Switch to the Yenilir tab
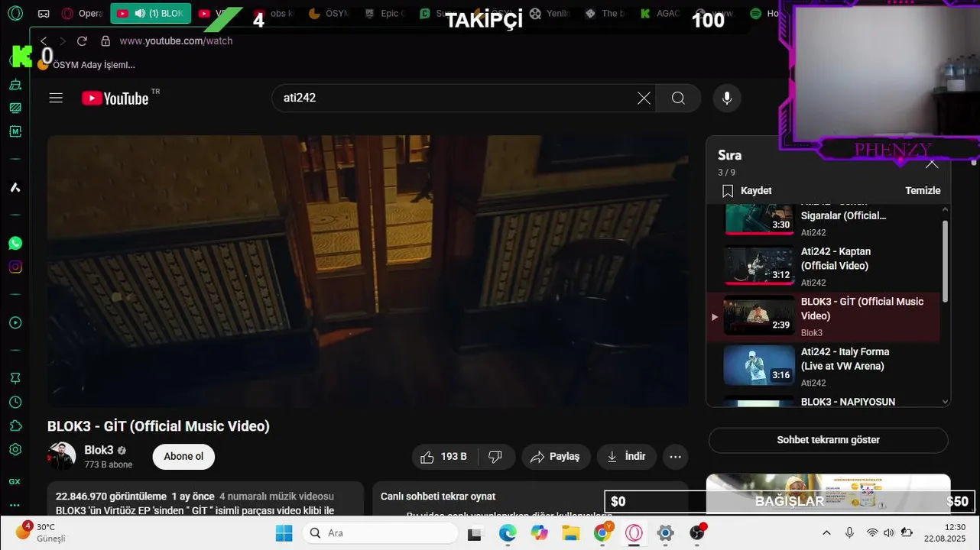The width and height of the screenshot is (980, 550). click(550, 13)
